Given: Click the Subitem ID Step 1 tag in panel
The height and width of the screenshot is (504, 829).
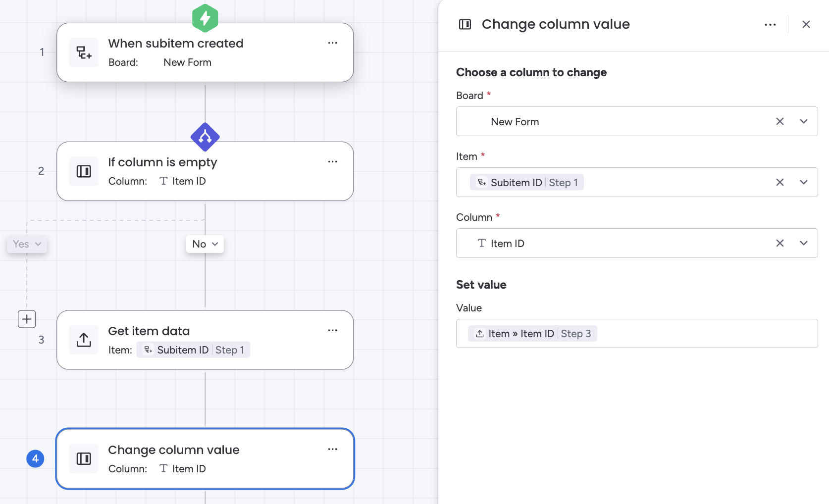Looking at the screenshot, I should tap(527, 183).
